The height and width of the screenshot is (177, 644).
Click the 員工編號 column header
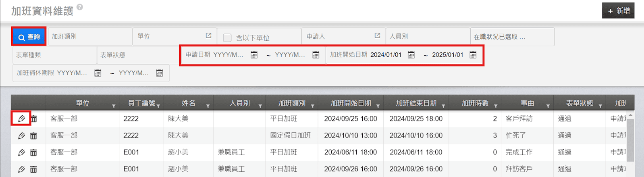tap(141, 103)
